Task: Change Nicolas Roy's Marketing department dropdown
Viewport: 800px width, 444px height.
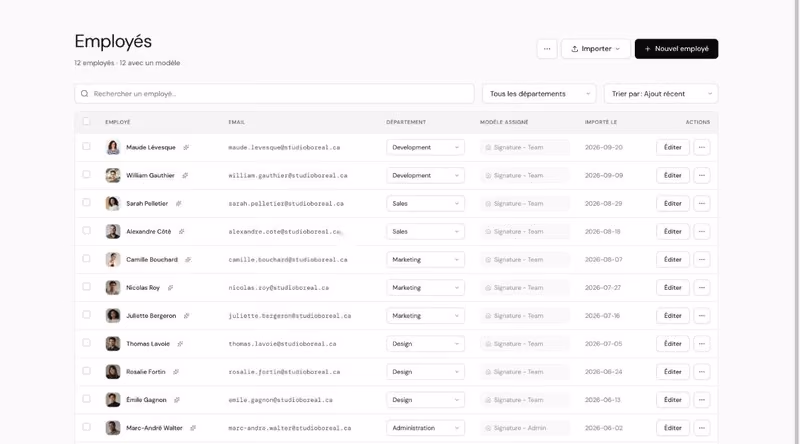Action: (426, 288)
